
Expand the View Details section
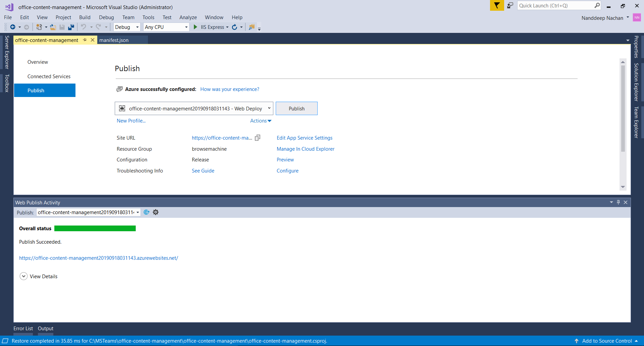[23, 276]
